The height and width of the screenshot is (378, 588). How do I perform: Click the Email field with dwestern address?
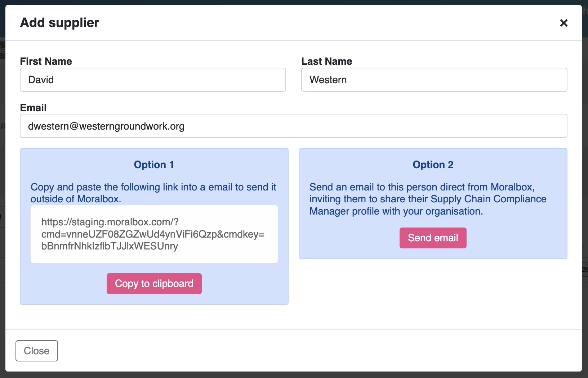click(293, 126)
